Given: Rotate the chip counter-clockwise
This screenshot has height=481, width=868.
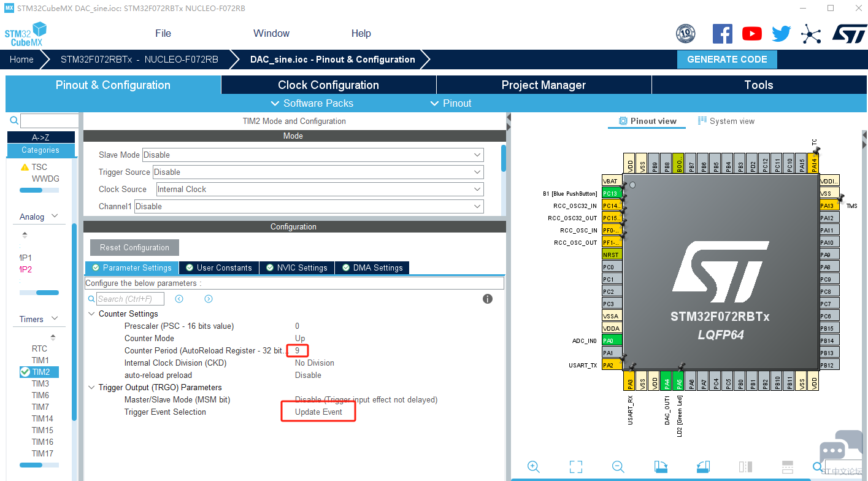Looking at the screenshot, I should click(x=703, y=467).
